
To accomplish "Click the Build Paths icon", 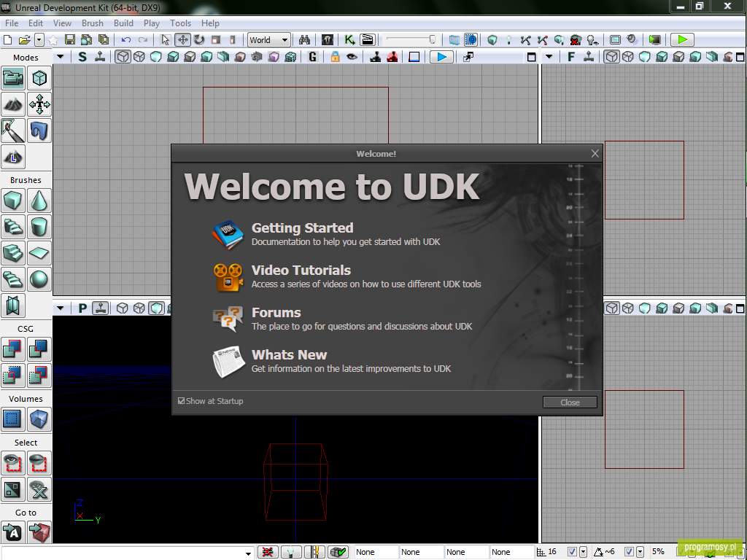I will 525,40.
